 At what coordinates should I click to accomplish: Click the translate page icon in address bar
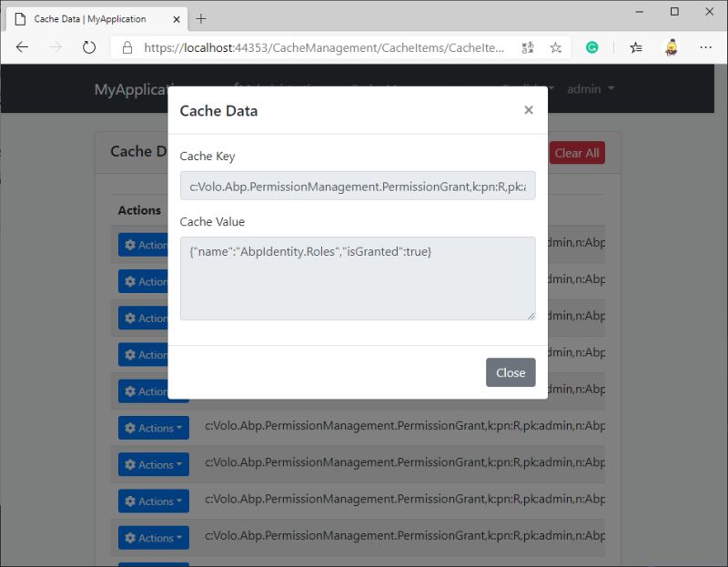[x=528, y=47]
